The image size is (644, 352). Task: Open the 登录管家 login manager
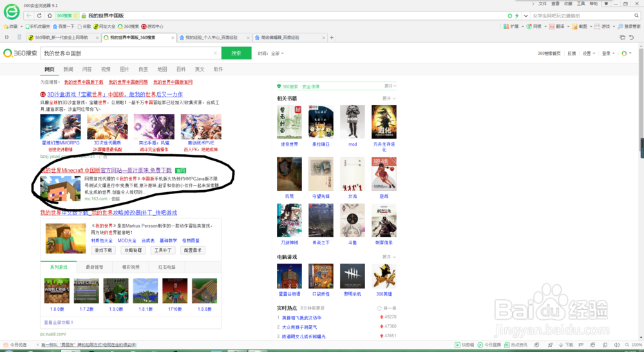point(629,26)
